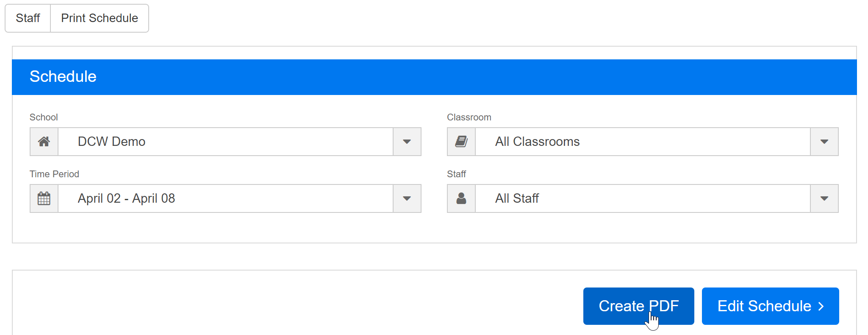Click the April 02 - April 08 field
The width and height of the screenshot is (868, 335).
pos(225,198)
